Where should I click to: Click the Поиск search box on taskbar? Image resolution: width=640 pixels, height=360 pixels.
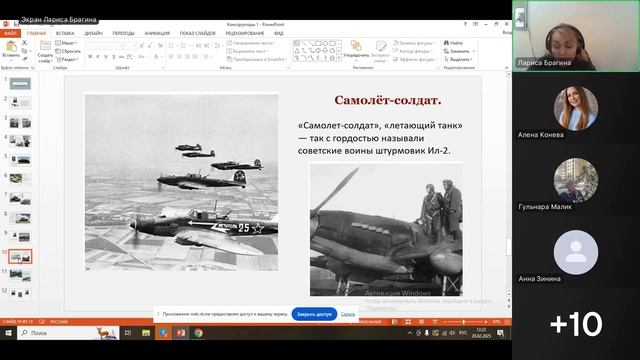tap(68, 333)
